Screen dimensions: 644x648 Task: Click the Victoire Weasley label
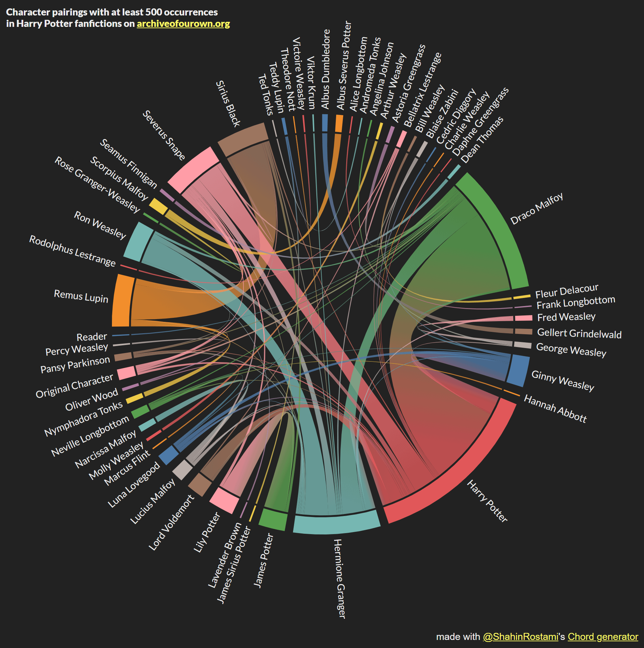pyautogui.click(x=299, y=74)
